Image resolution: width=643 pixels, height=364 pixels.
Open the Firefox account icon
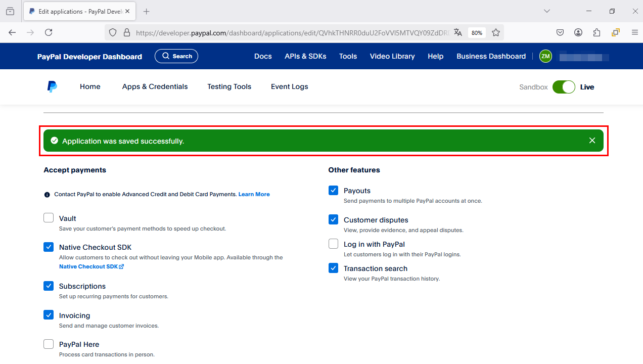(578, 32)
